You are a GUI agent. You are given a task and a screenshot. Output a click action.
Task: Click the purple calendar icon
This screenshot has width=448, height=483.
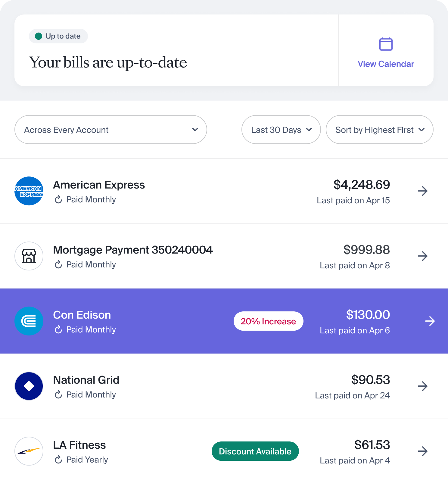(x=386, y=44)
